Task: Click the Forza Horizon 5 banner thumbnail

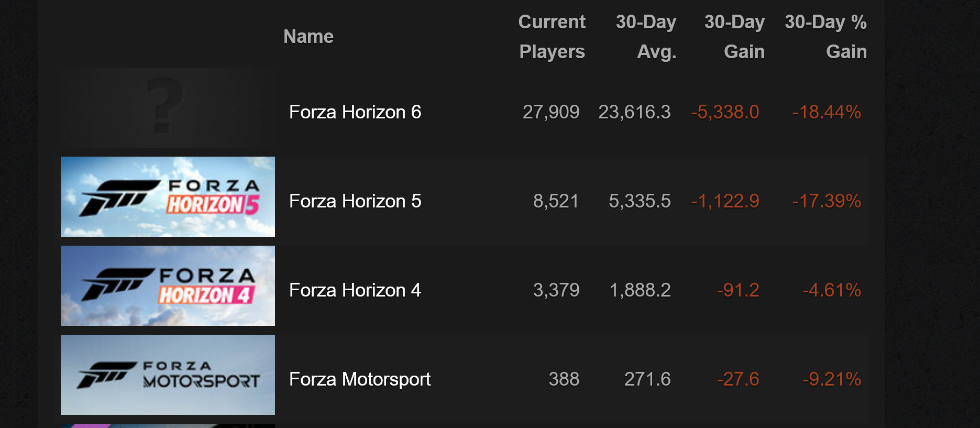Action: [x=168, y=196]
